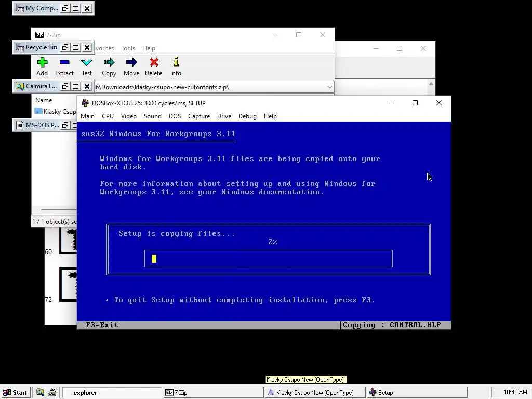Screen dimensions: 532x399
Task: Close the Recycle Bin minimized window
Action: coord(87,47)
